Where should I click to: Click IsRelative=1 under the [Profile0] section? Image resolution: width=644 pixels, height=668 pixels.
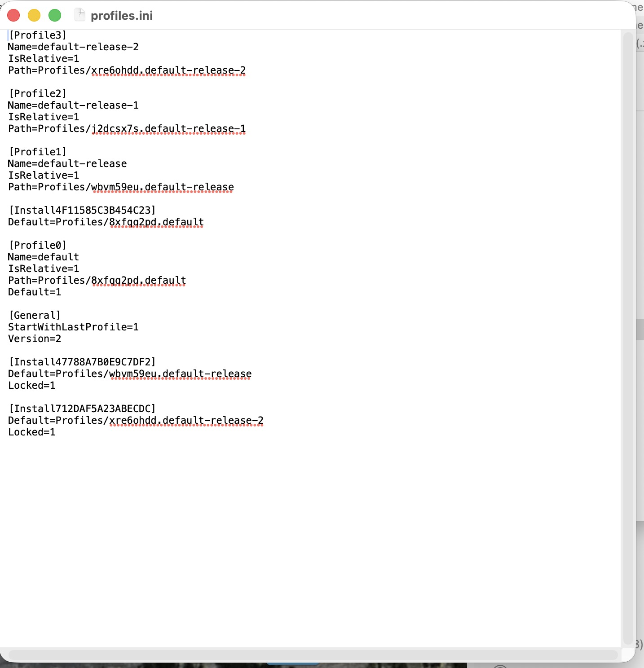coord(44,268)
